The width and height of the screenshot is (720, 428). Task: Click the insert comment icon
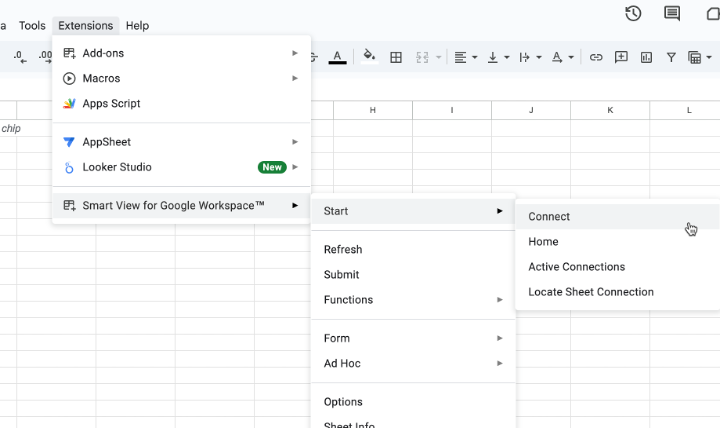tap(621, 57)
